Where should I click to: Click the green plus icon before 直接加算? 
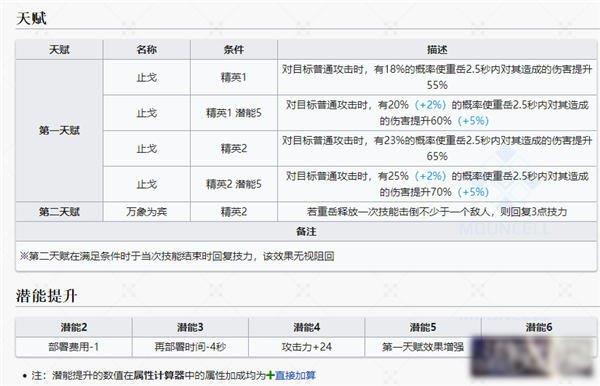click(x=271, y=375)
